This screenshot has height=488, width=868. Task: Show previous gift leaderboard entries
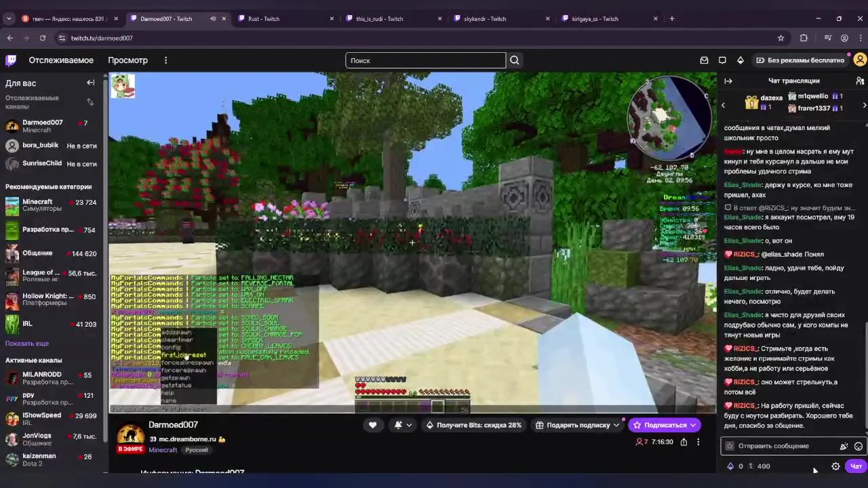click(x=723, y=105)
